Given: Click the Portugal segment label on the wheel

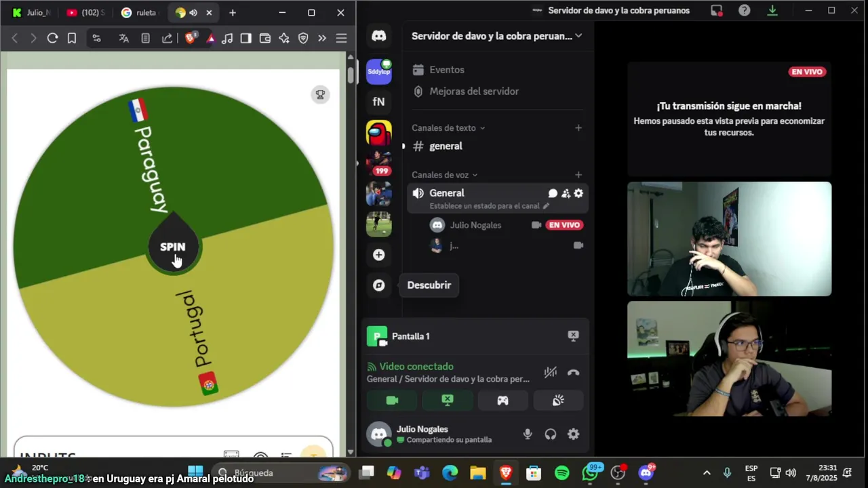Looking at the screenshot, I should [x=195, y=329].
